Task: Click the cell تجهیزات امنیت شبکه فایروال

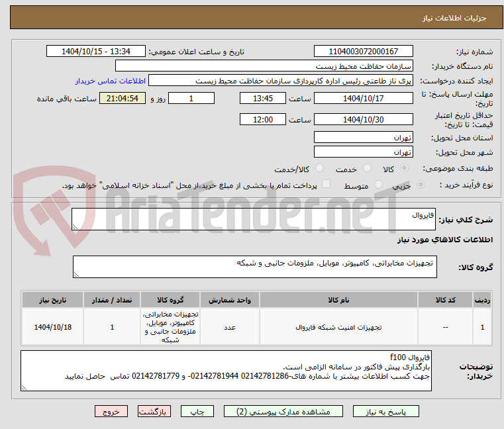Action: pyautogui.click(x=338, y=327)
